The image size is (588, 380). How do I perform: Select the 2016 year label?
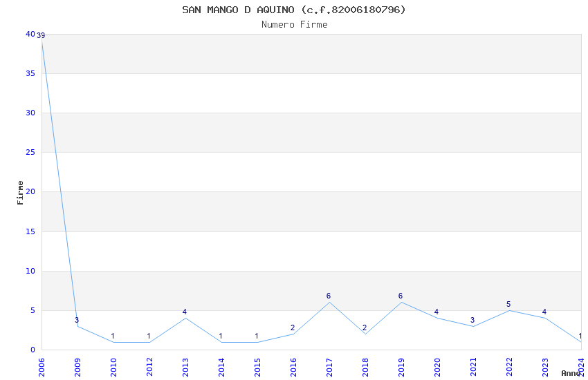[293, 368]
